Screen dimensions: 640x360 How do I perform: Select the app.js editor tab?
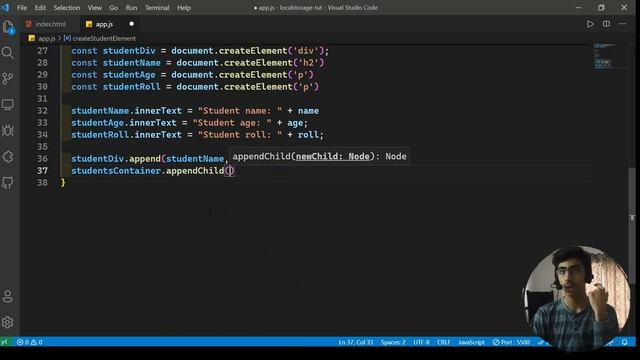(104, 24)
